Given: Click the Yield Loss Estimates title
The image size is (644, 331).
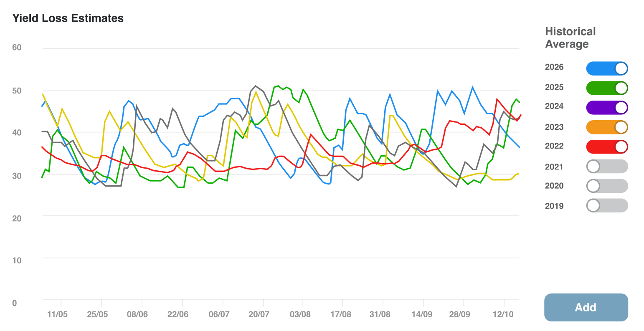Looking at the screenshot, I should tap(68, 18).
